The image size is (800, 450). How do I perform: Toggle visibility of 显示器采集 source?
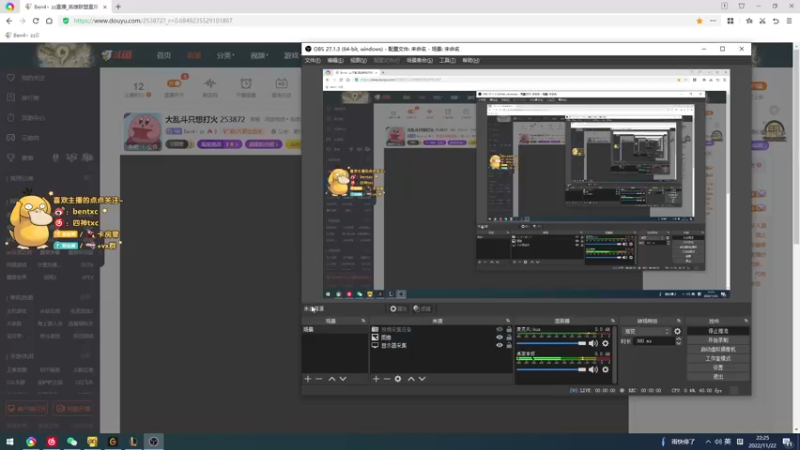click(x=499, y=345)
